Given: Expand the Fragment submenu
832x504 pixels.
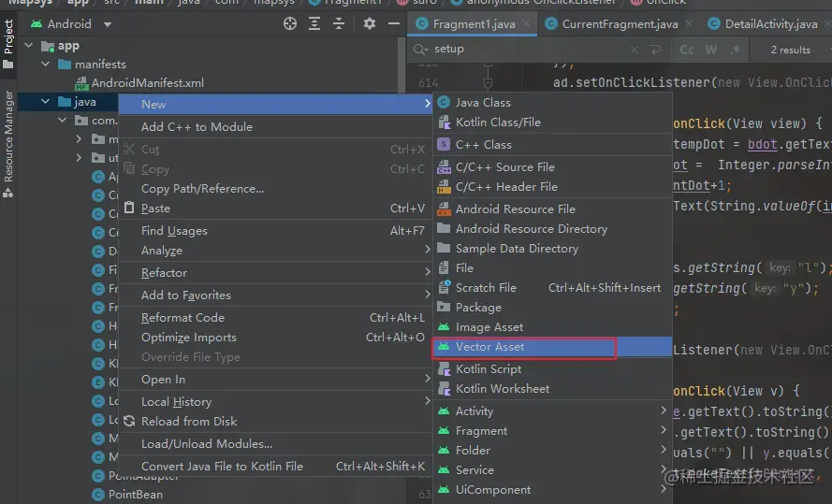Looking at the screenshot, I should 553,430.
